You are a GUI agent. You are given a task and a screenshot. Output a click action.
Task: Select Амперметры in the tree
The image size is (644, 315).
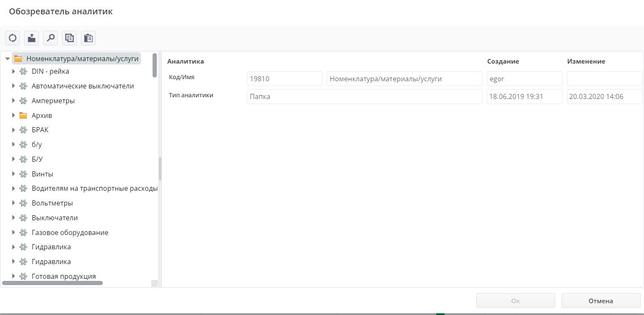[54, 101]
